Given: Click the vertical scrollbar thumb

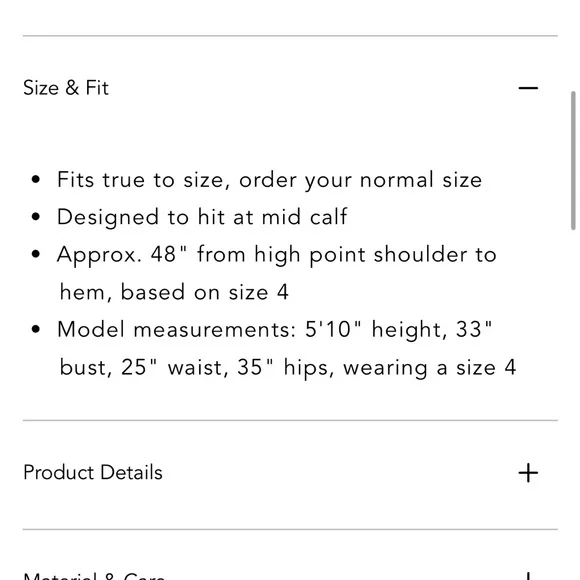Looking at the screenshot, I should (x=573, y=161).
